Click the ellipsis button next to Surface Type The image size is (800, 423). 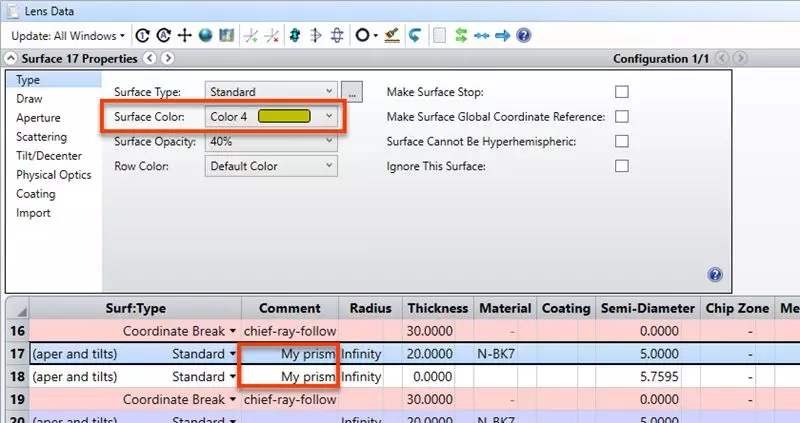[352, 92]
